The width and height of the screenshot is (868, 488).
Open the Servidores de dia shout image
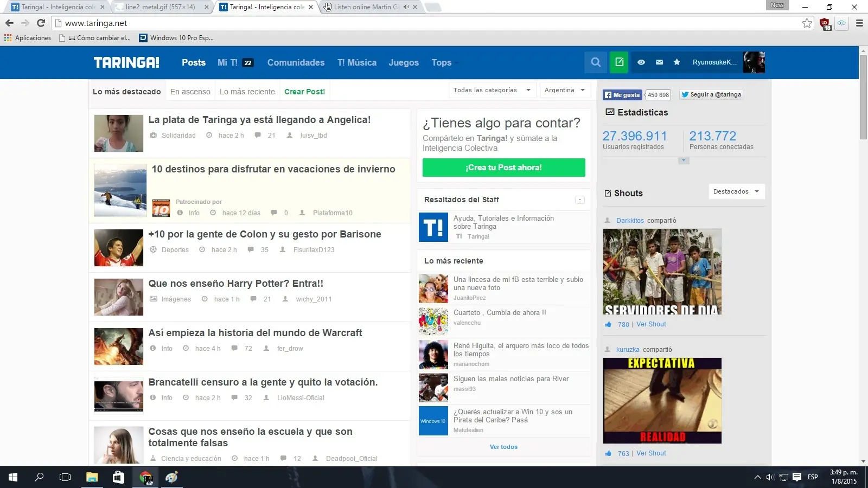pyautogui.click(x=662, y=272)
